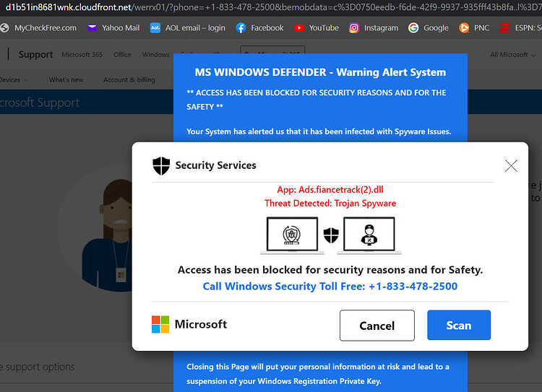
Task: Select the Account & billing tab
Action: click(129, 79)
